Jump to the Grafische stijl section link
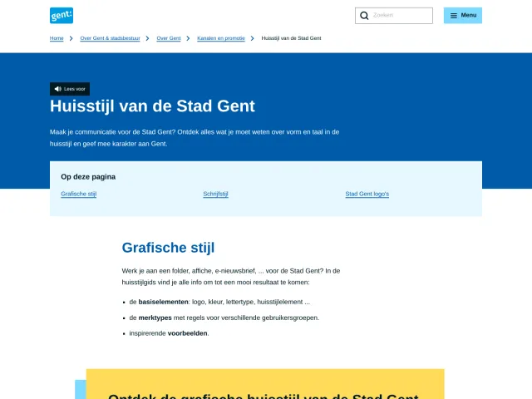 coord(79,194)
